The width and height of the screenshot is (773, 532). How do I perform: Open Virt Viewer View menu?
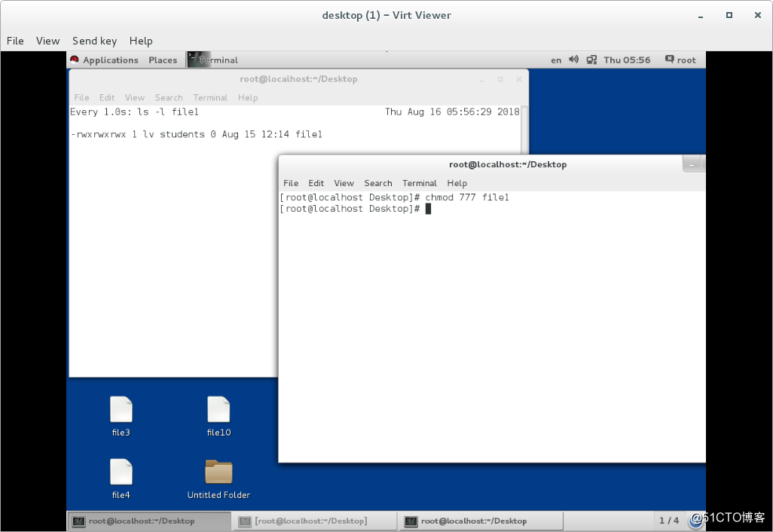(47, 41)
